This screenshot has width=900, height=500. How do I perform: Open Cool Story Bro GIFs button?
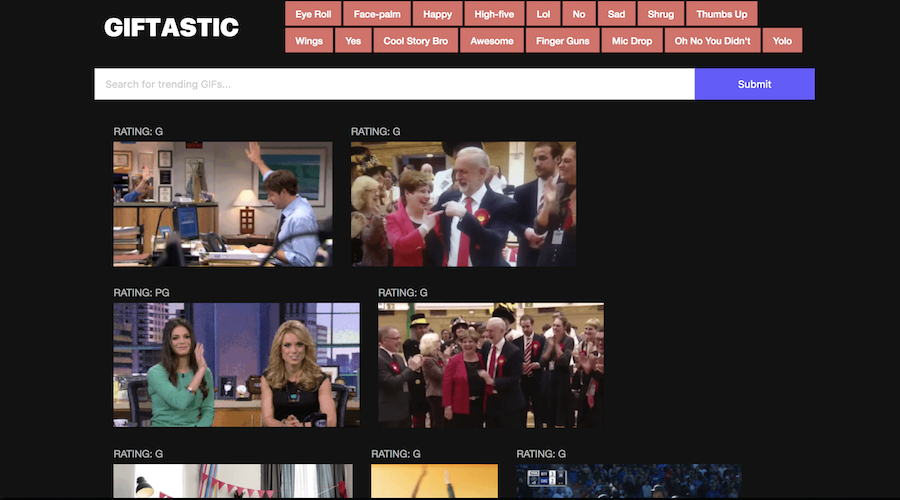coord(416,41)
